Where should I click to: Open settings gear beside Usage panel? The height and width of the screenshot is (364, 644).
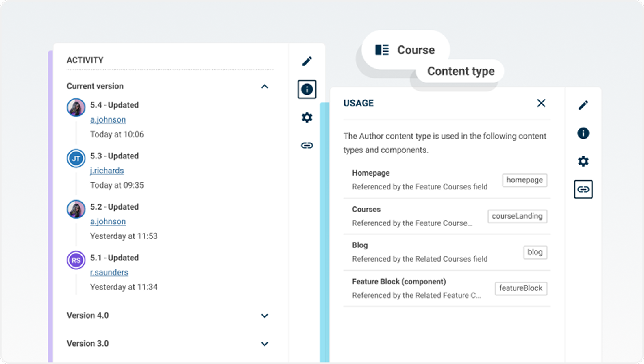tap(583, 161)
